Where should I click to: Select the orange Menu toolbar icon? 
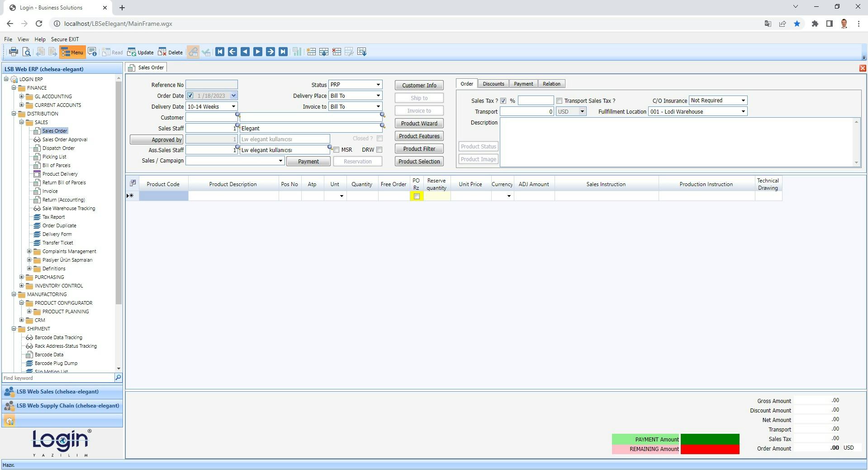point(72,52)
